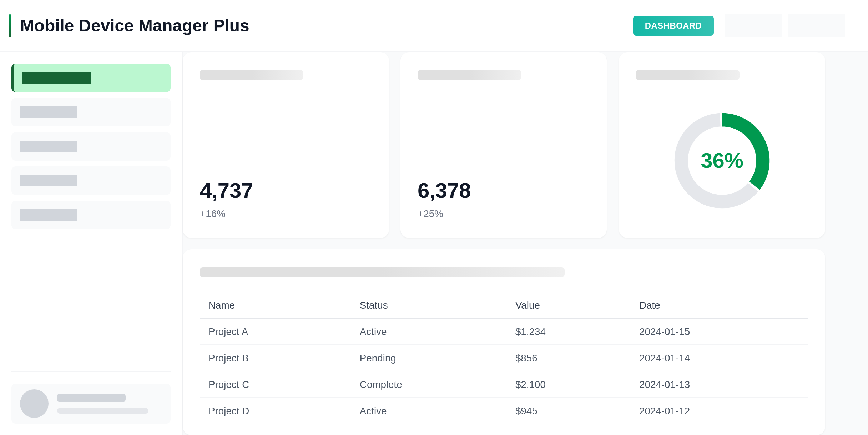Click the round user avatar in sidebar
Screen dimensions: 868x435
tap(34, 404)
